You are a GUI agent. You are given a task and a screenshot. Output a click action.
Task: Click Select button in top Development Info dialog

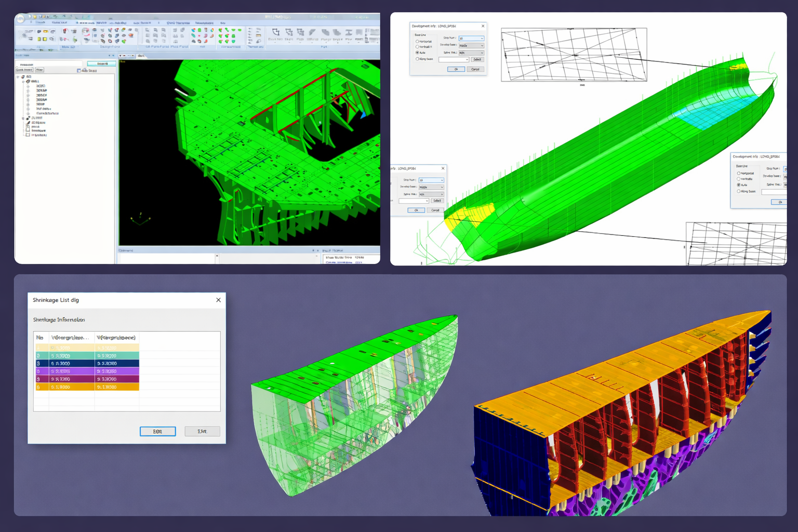click(477, 60)
